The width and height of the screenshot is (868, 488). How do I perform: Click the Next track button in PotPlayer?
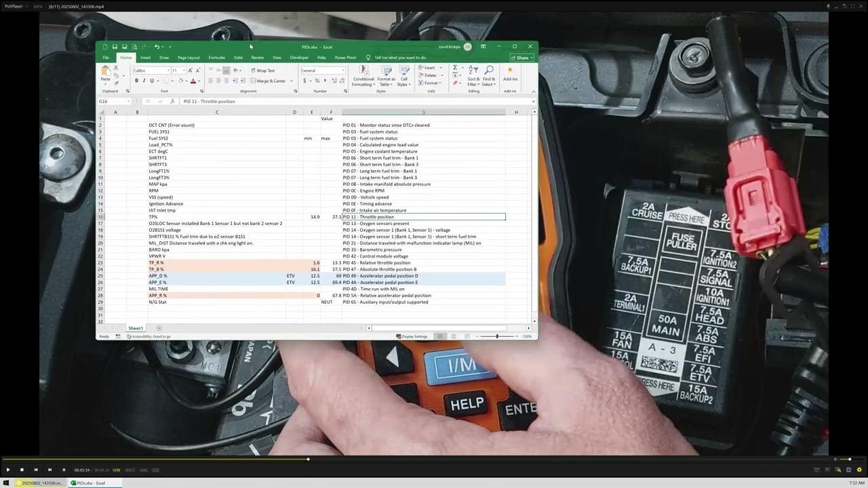tap(50, 470)
